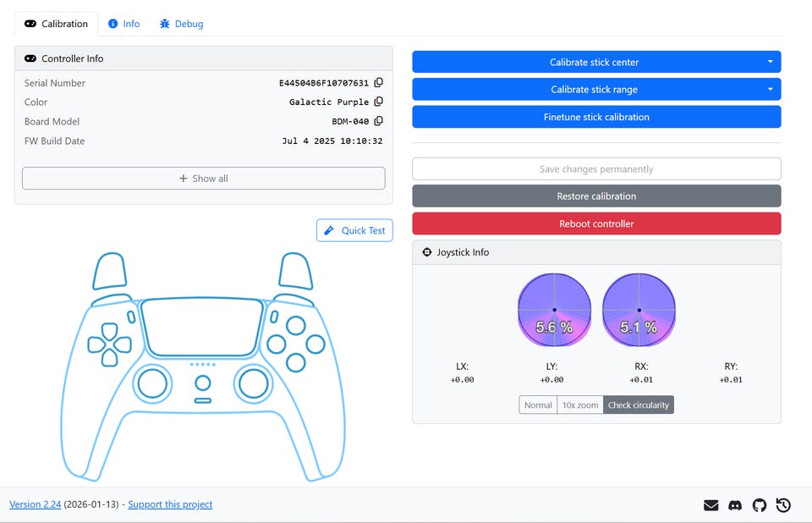
Task: Click the Options button right of touchpad
Action: coord(274,317)
